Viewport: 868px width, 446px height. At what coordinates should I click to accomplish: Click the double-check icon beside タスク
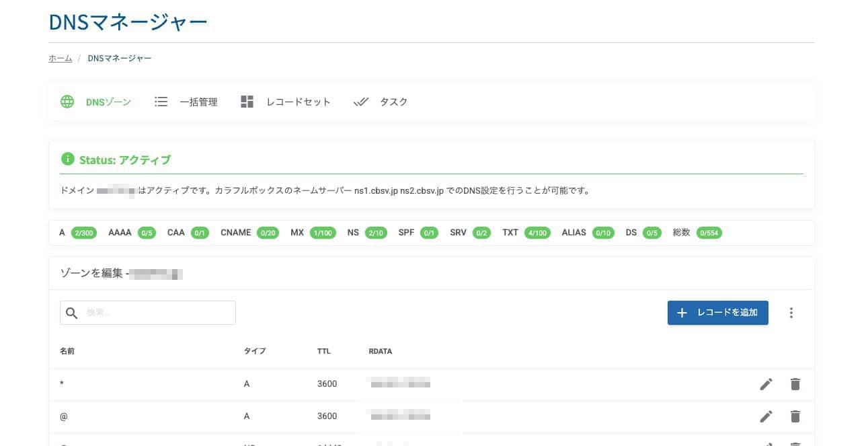click(361, 102)
